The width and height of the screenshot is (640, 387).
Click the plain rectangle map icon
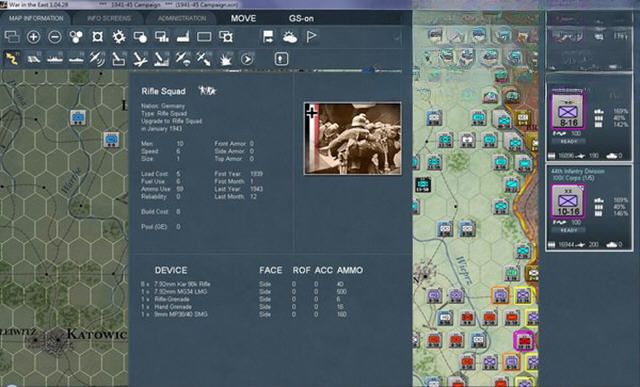(204, 37)
